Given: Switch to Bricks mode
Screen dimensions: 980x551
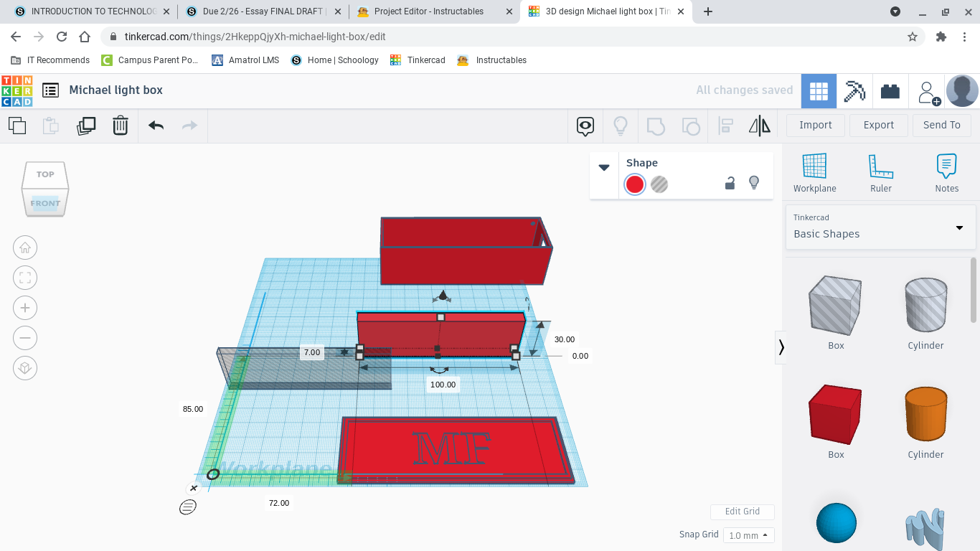Looking at the screenshot, I should (x=890, y=91).
